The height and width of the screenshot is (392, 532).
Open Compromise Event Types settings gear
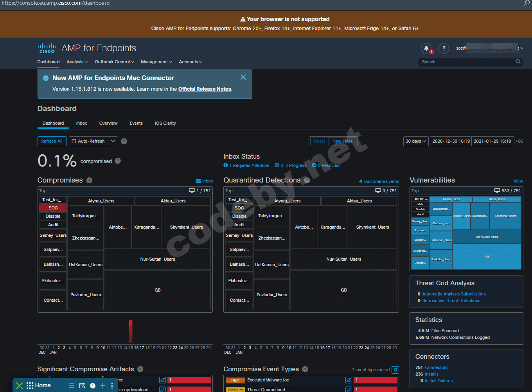[395, 370]
